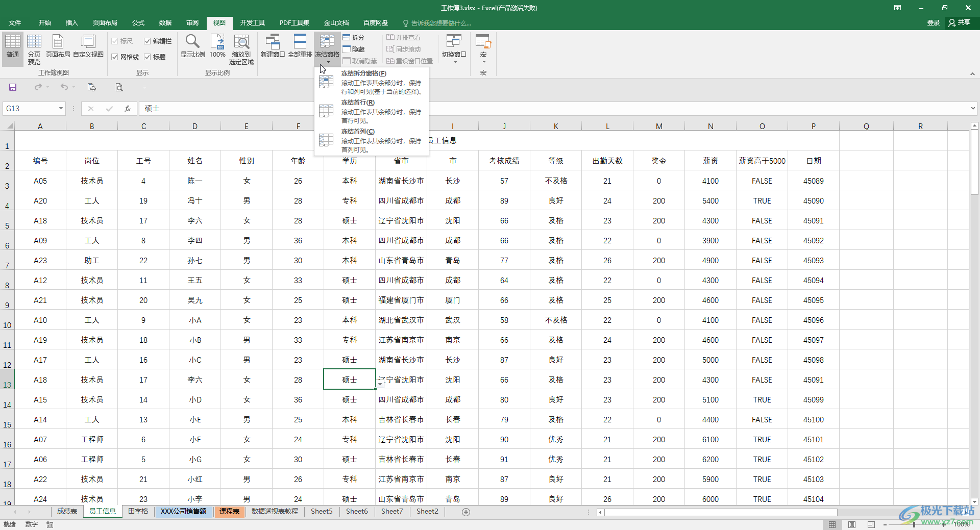Add a new sheet with plus icon
Viewport: 980px width, 530px height.
click(x=466, y=512)
